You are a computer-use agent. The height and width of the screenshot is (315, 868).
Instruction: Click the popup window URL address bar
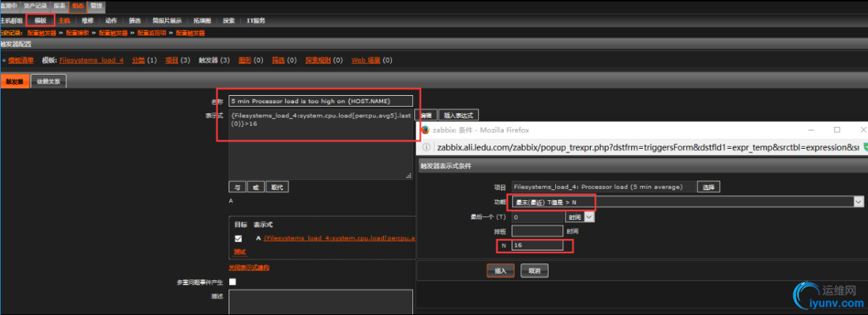(x=647, y=148)
